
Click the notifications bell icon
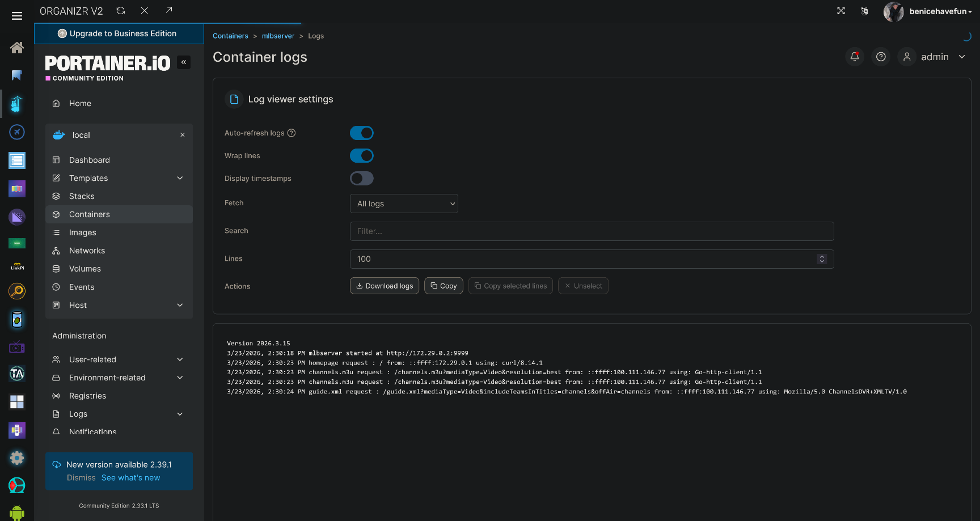[854, 57]
